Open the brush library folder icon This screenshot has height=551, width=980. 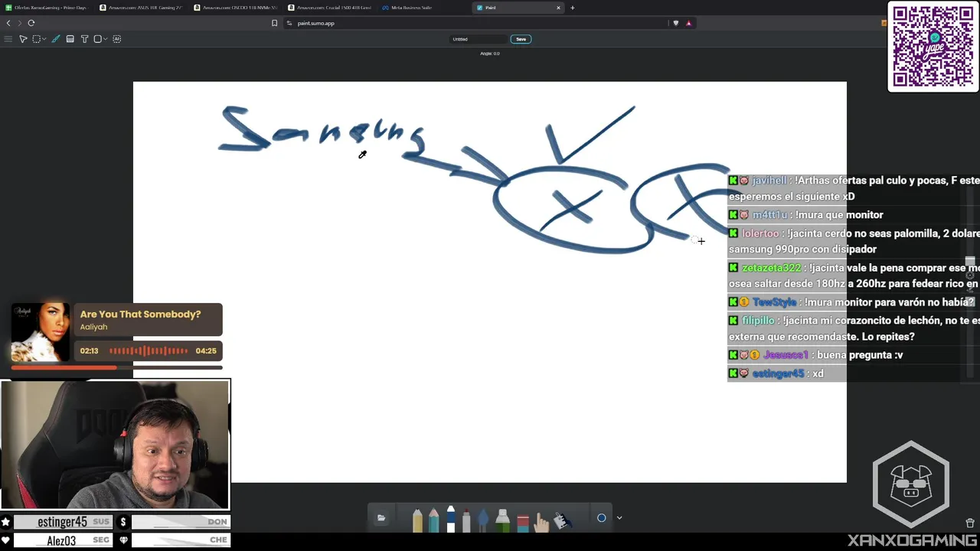[x=381, y=517]
